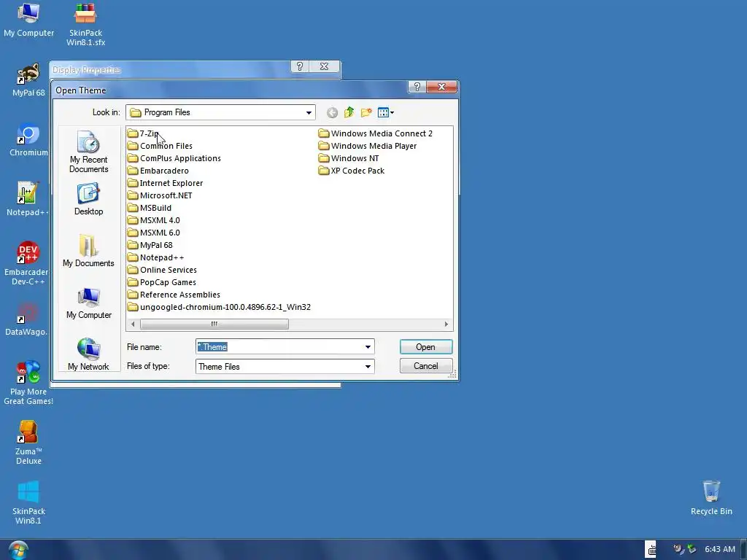The image size is (747, 560).
Task: Click the horizontal scrollbar thumb
Action: coord(214,324)
